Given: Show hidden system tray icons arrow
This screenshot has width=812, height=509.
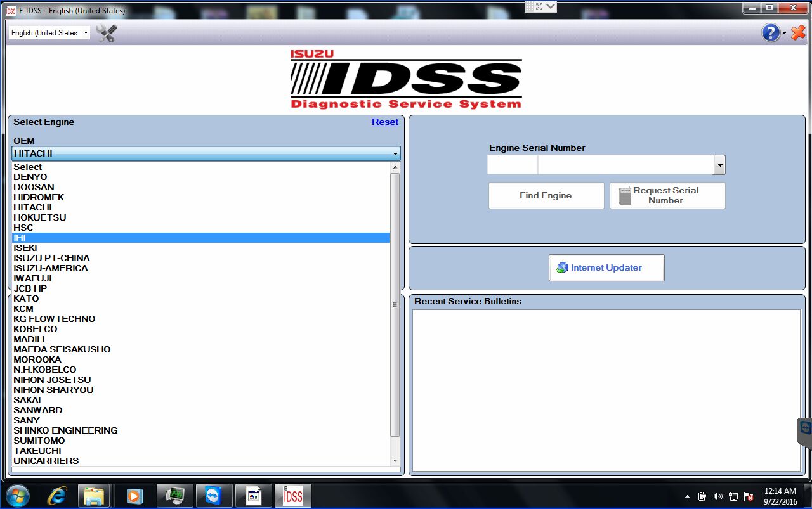Looking at the screenshot, I should click(688, 496).
